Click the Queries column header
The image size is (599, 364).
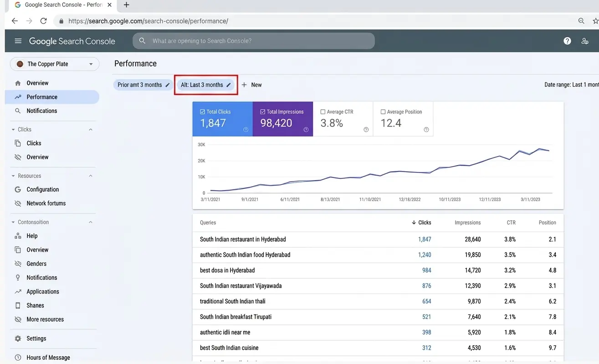208,222
